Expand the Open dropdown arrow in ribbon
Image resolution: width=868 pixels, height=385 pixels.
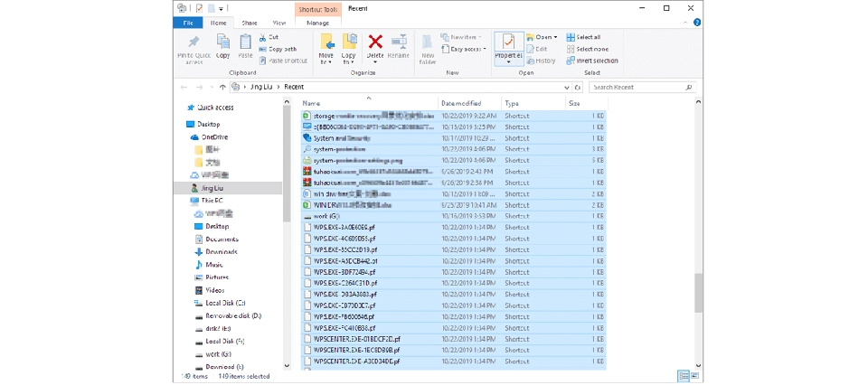556,37
